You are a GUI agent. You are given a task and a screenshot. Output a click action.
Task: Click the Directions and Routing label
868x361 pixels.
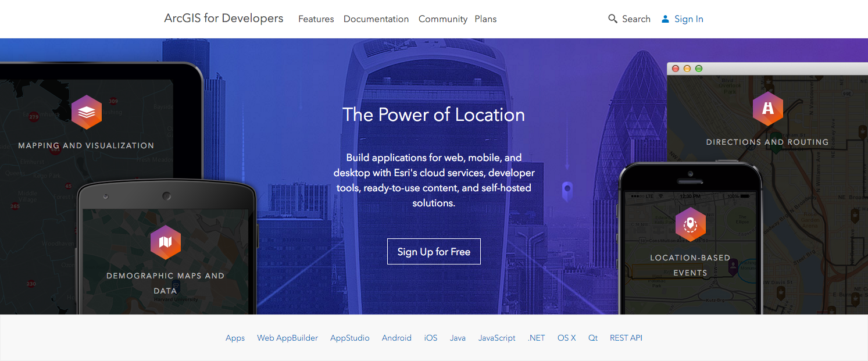pos(767,142)
